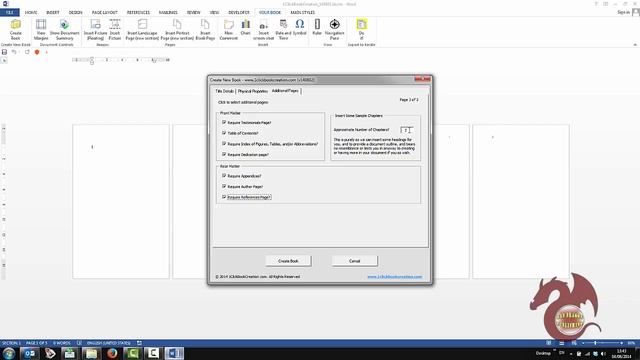Toggle Require References Page checkbox
The width and height of the screenshot is (640, 360).
coord(224,197)
